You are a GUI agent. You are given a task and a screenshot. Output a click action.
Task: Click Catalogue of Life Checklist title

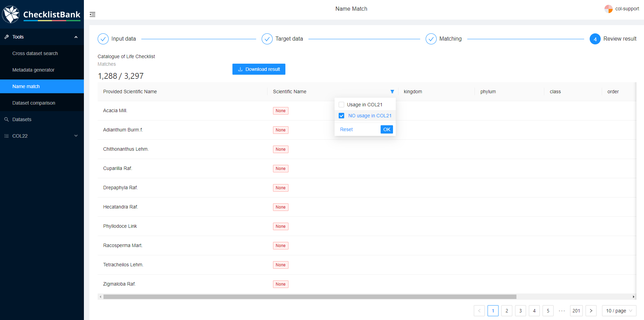(x=126, y=56)
